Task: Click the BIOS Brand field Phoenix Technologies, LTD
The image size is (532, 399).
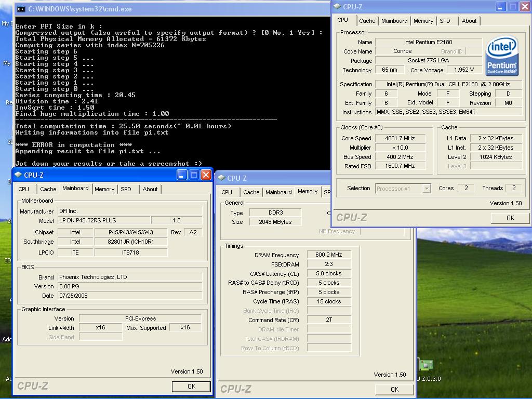Action: pyautogui.click(x=130, y=277)
